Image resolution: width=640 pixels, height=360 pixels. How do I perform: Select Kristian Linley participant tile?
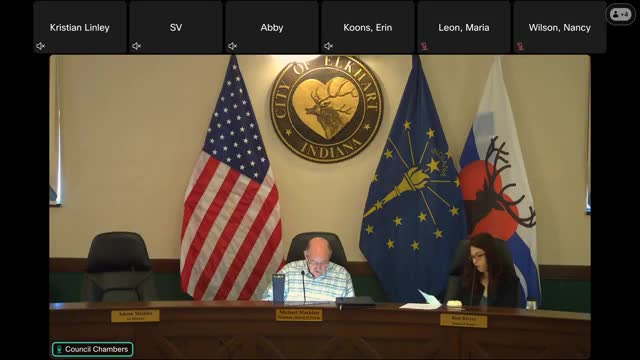pyautogui.click(x=80, y=27)
